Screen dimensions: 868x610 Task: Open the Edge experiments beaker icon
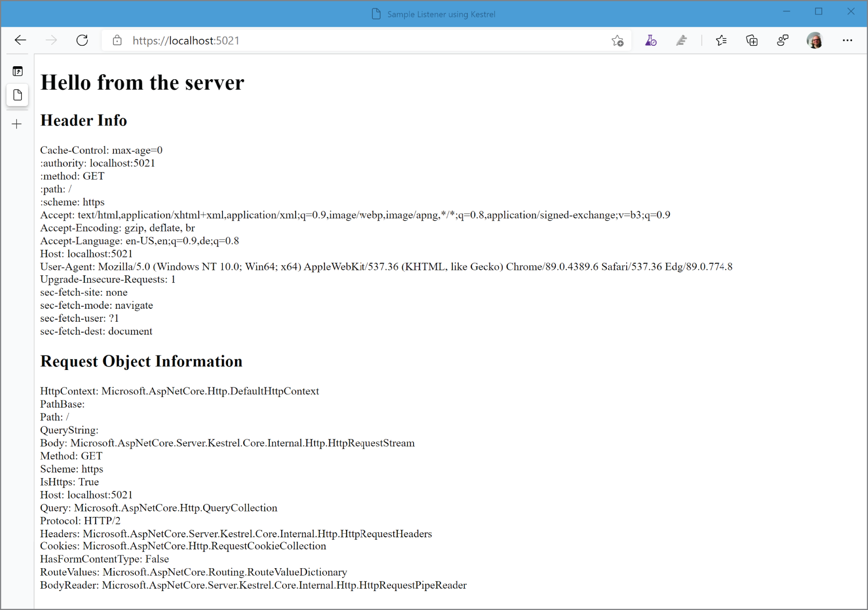pyautogui.click(x=651, y=40)
